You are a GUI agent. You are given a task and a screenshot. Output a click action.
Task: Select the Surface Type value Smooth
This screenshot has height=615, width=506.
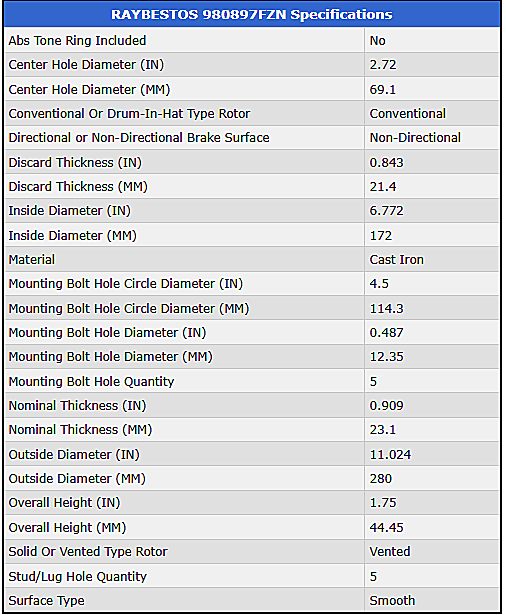coord(392,600)
